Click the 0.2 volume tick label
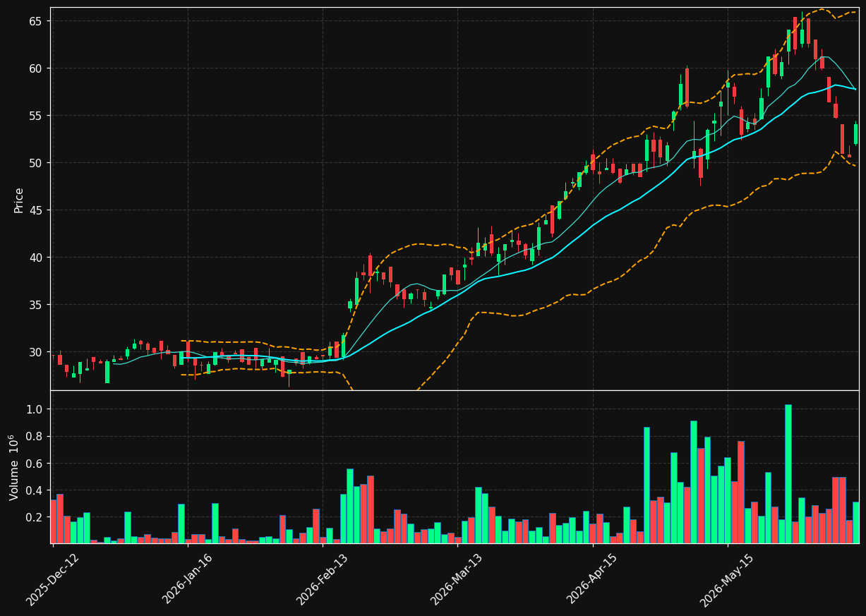The width and height of the screenshot is (866, 616). click(x=35, y=517)
